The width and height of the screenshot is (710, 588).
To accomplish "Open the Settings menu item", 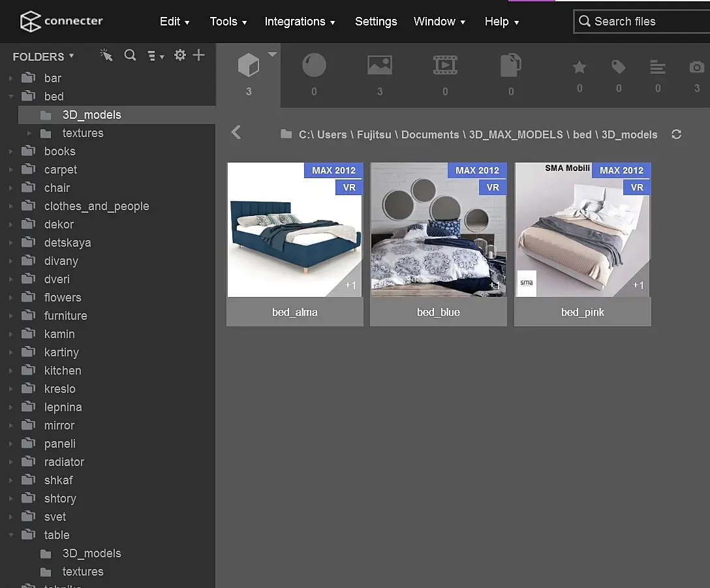I will coord(376,22).
